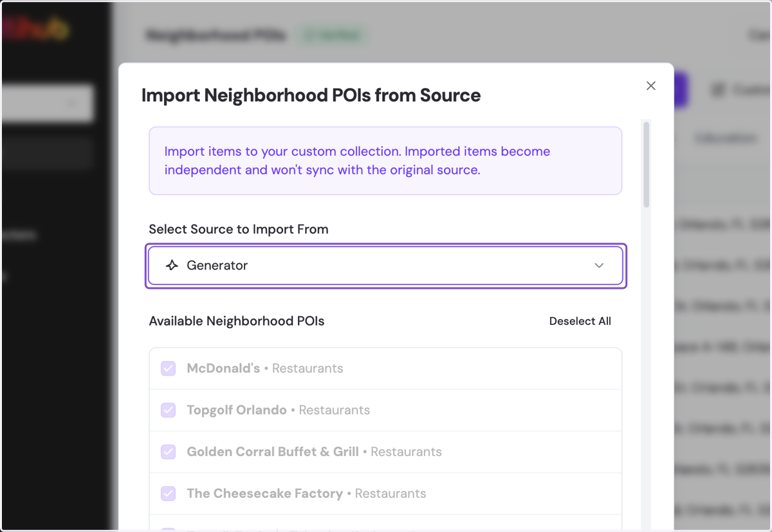Click The Cheesecake Factory label
Screen dimensions: 772x532
pyautogui.click(x=264, y=493)
